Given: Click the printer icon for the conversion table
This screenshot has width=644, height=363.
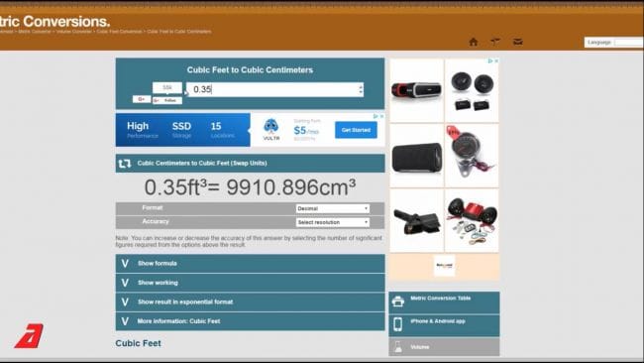Looking at the screenshot, I should 397,302.
